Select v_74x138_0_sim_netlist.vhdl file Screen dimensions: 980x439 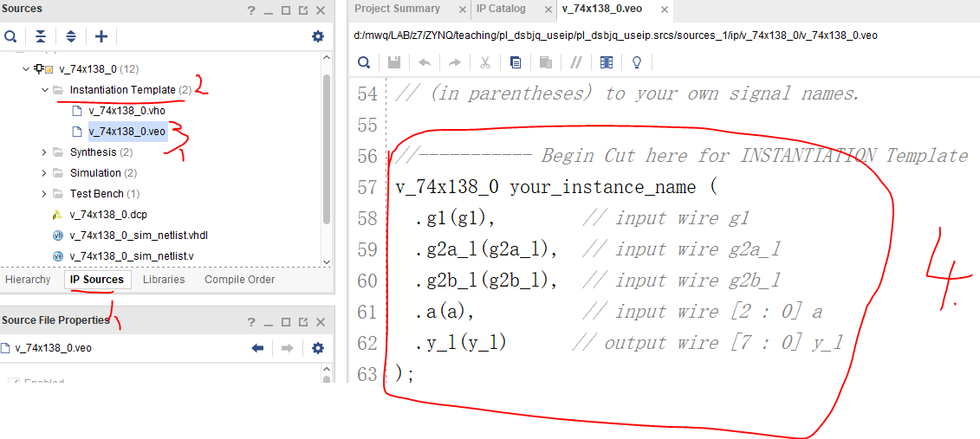(x=139, y=236)
